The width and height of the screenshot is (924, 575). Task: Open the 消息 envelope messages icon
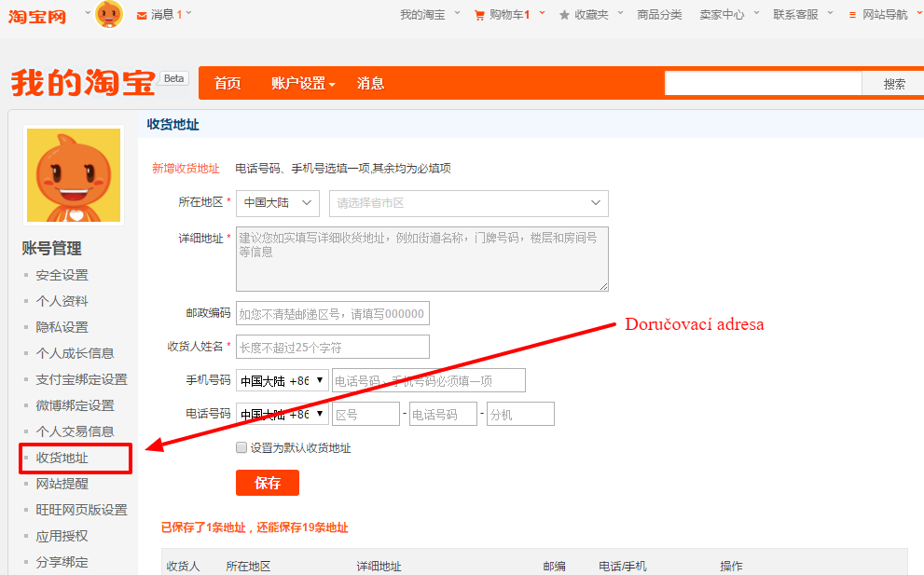coord(142,15)
